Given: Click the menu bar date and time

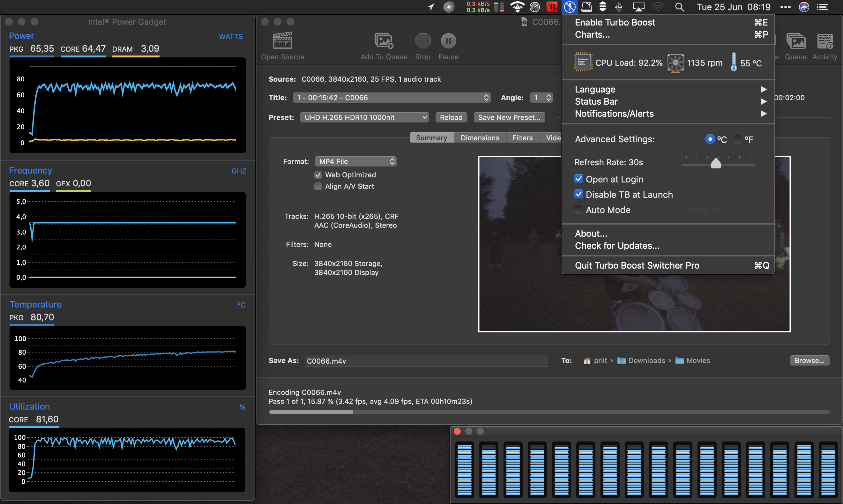Looking at the screenshot, I should pos(734,7).
